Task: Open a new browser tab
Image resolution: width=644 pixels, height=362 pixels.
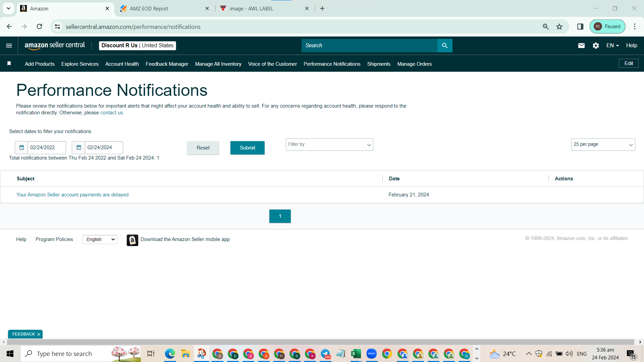Action: pos(322,8)
